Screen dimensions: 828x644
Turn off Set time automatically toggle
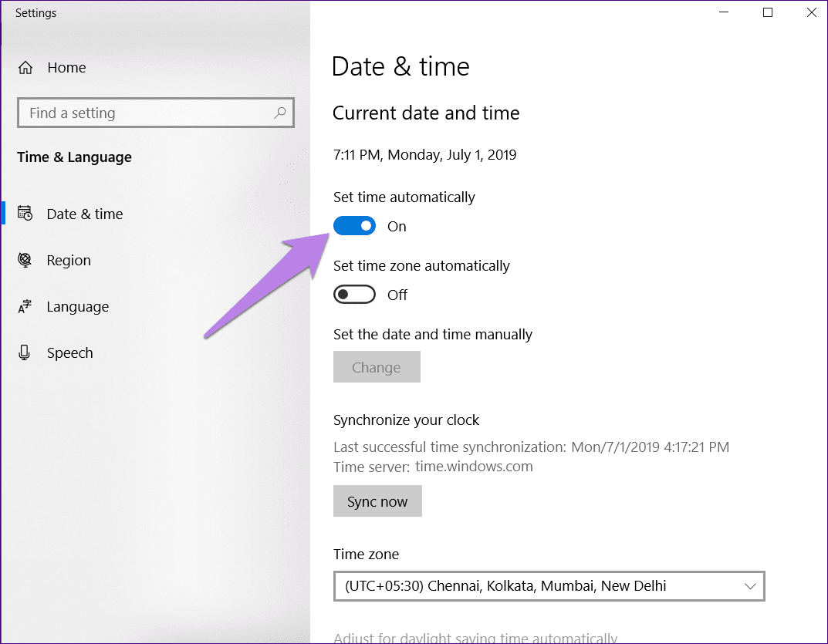[x=354, y=226]
